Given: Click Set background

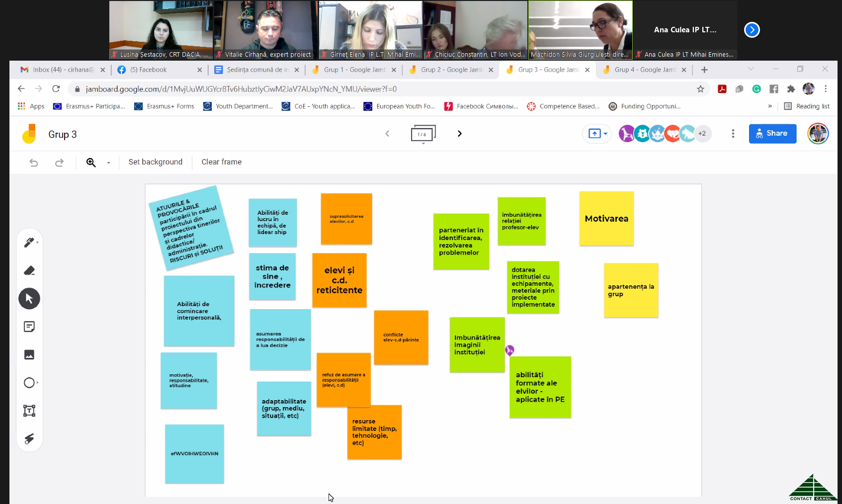Looking at the screenshot, I should (x=155, y=162).
